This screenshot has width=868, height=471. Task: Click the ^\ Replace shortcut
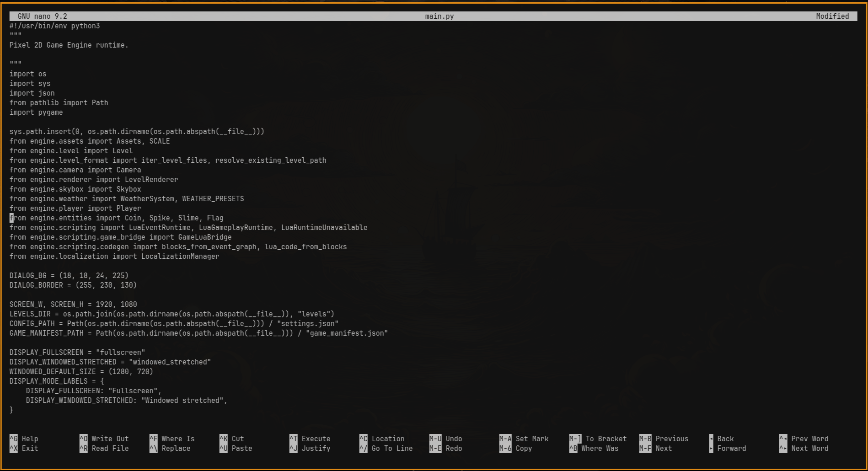point(170,448)
